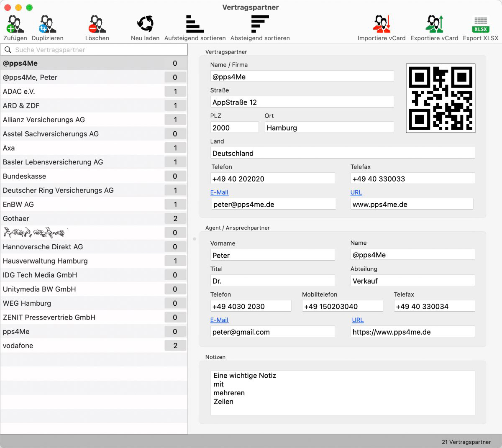Select Hannoversche Direkt AG

94,247
